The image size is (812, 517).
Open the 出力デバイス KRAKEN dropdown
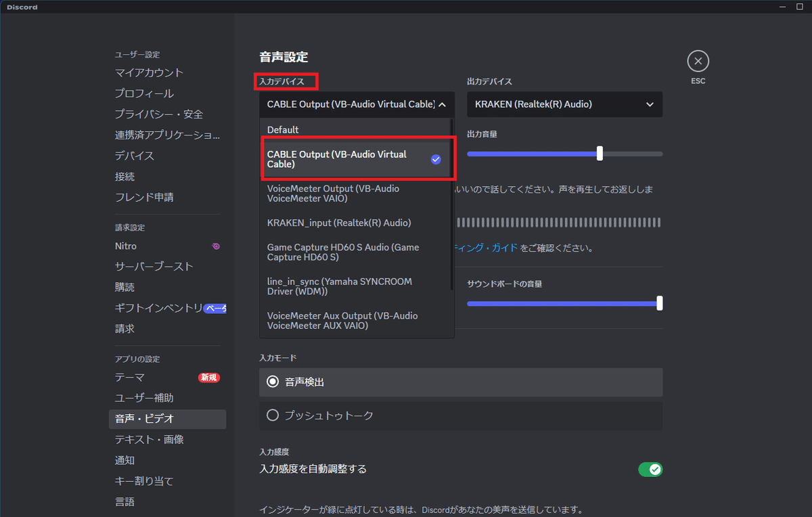point(564,104)
